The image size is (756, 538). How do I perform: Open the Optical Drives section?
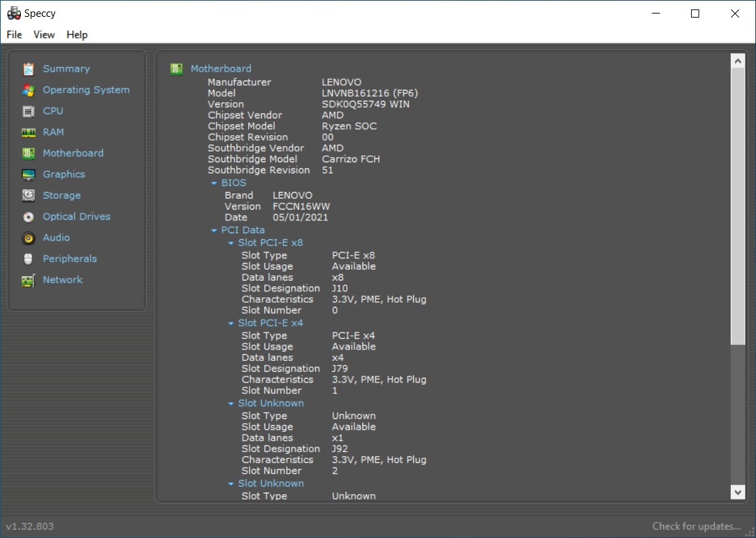tap(76, 216)
